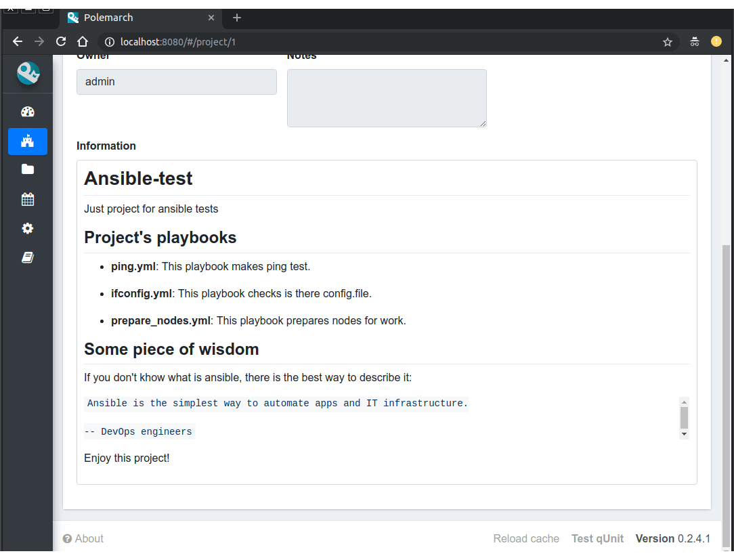
Task: Click the Some piece of wisdom heading
Action: (171, 349)
